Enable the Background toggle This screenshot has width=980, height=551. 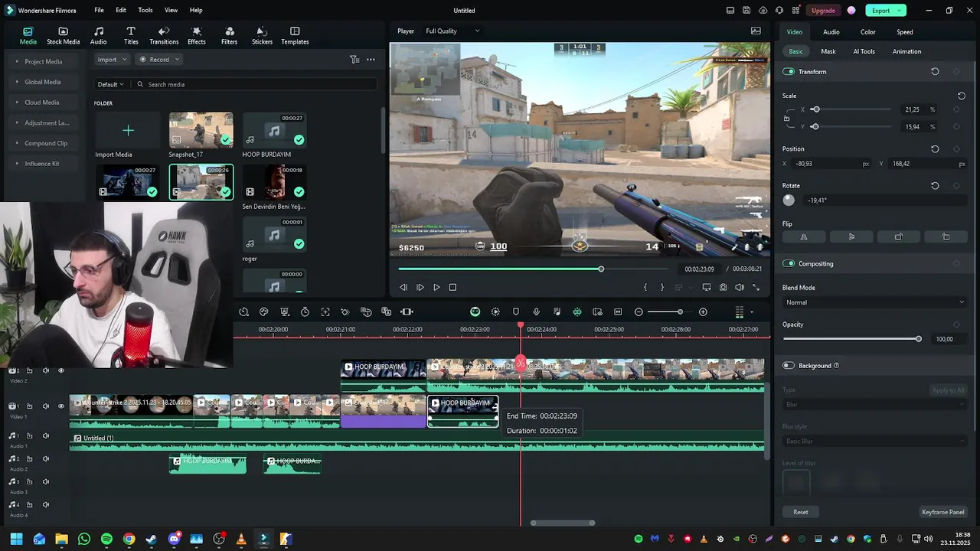[x=789, y=365]
